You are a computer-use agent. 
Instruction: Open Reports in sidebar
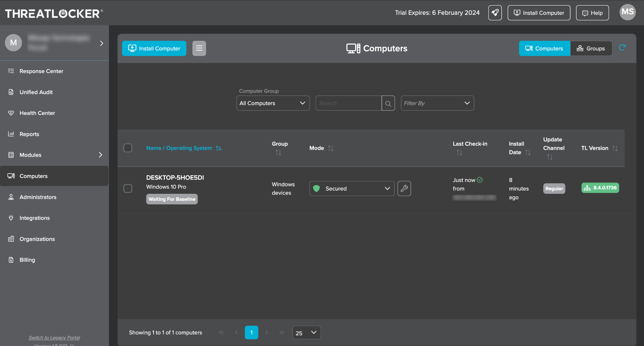[x=54, y=134]
